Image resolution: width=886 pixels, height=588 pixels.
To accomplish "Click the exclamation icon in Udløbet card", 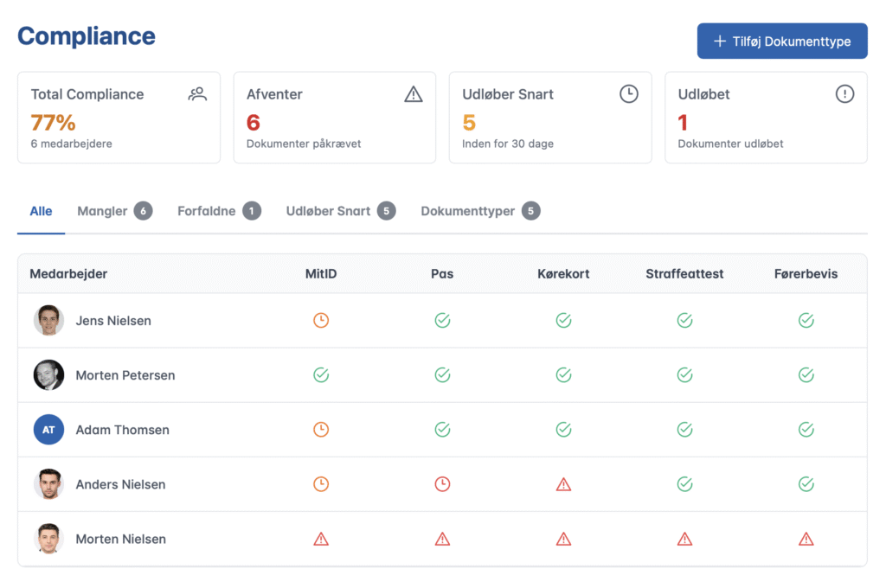I will pos(844,94).
